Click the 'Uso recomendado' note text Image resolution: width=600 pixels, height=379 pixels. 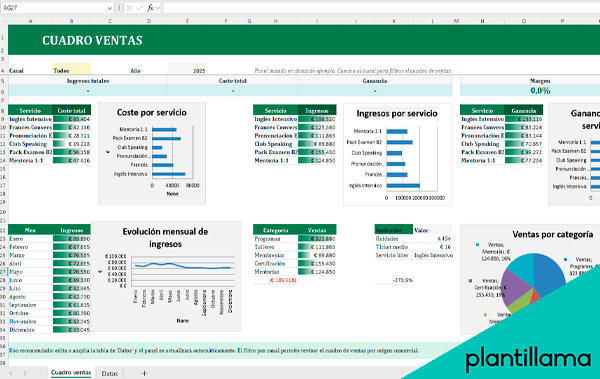[x=214, y=350]
